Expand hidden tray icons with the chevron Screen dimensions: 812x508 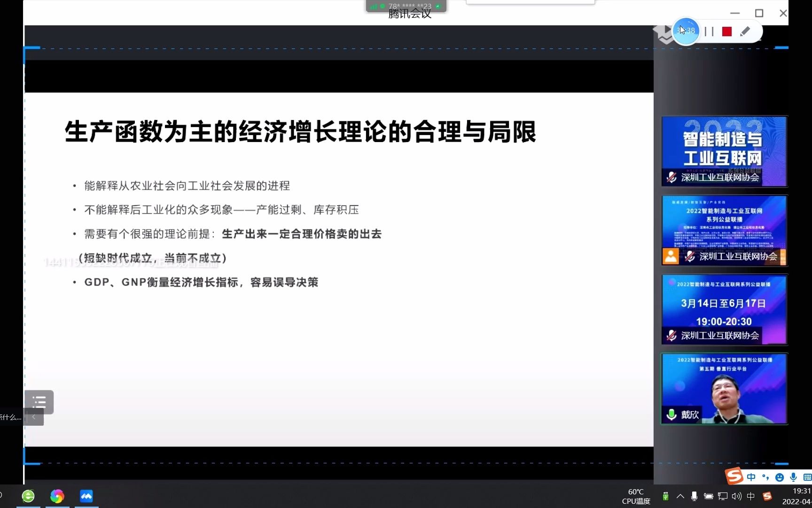680,496
